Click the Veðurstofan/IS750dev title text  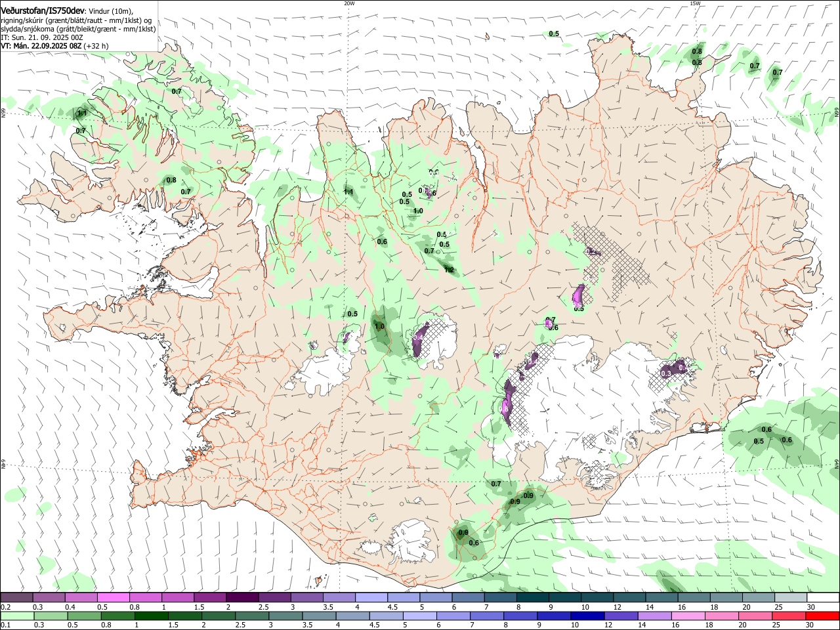pyautogui.click(x=43, y=10)
